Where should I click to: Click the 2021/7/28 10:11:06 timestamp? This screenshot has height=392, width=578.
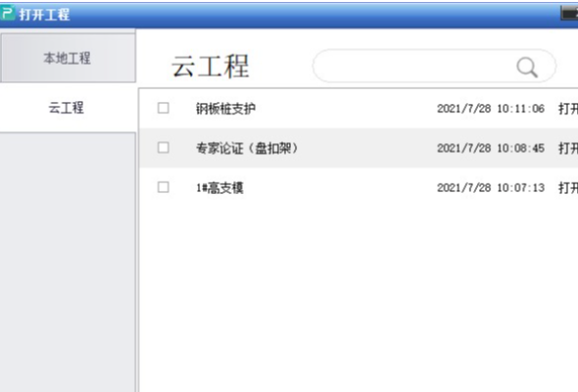[491, 109]
